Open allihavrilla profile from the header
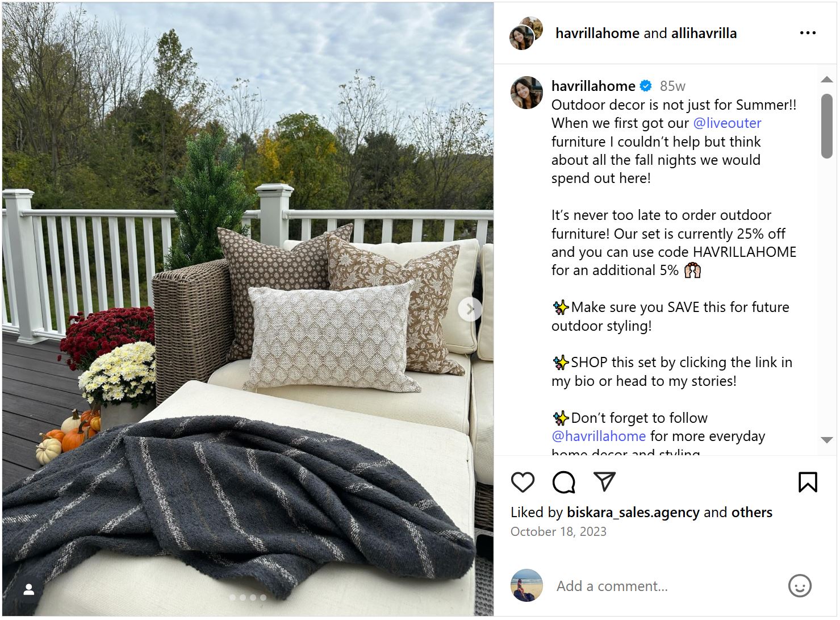Screen dimensions: 840x620 (x=704, y=33)
